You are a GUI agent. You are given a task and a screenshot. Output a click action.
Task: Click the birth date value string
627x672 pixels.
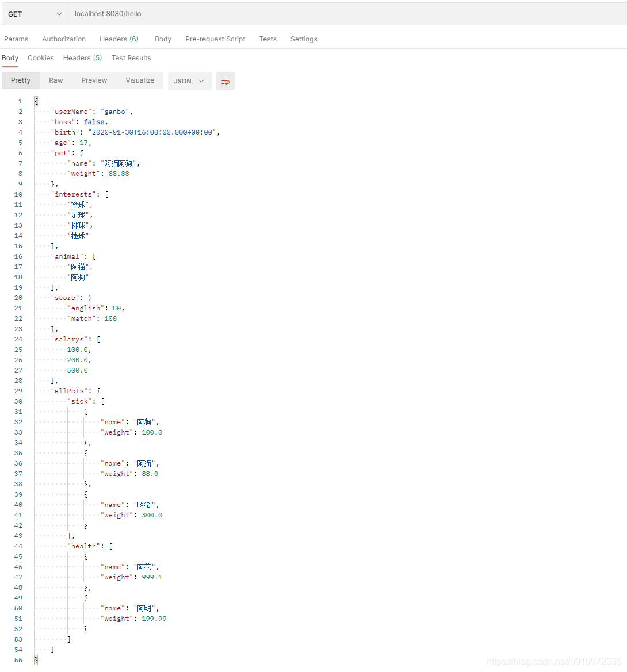click(x=152, y=132)
